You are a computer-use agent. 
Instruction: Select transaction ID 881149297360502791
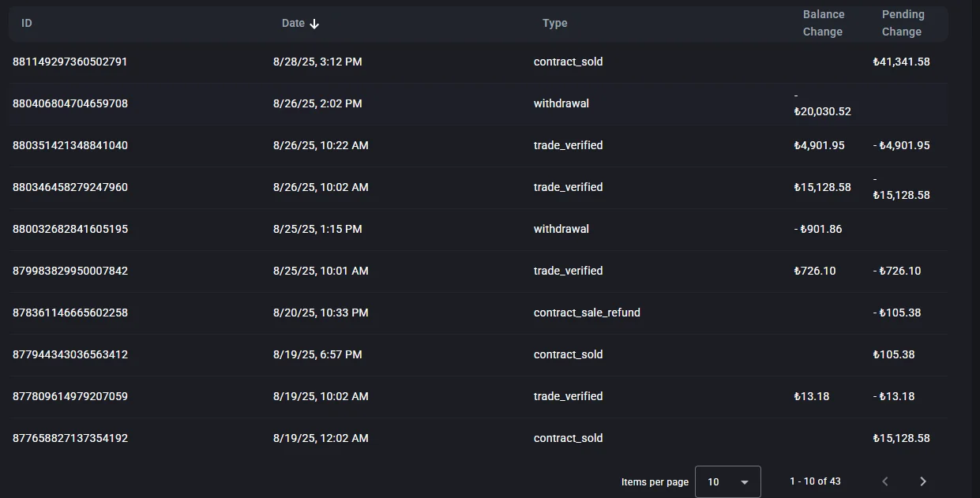pos(70,62)
